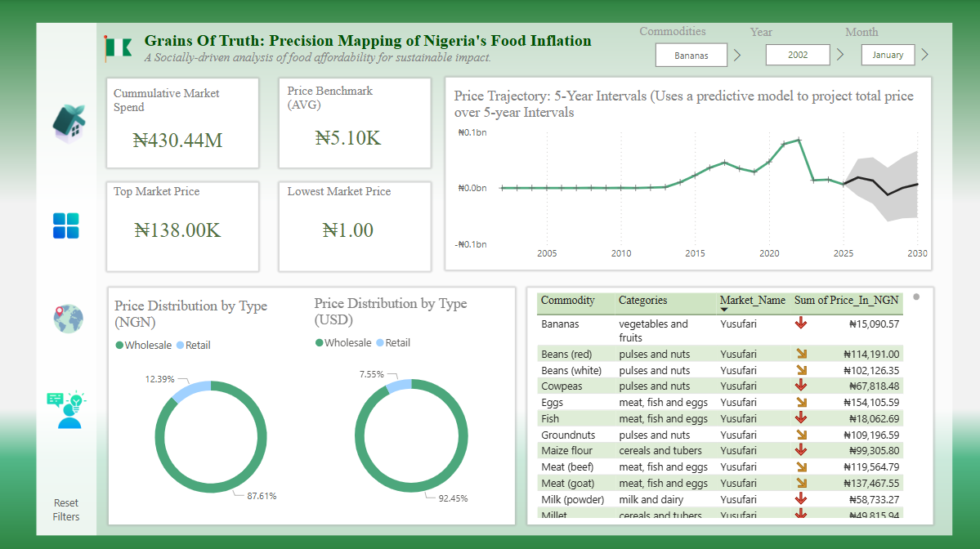
Task: Click the table scrollbar dot at top right
Action: coord(916,297)
